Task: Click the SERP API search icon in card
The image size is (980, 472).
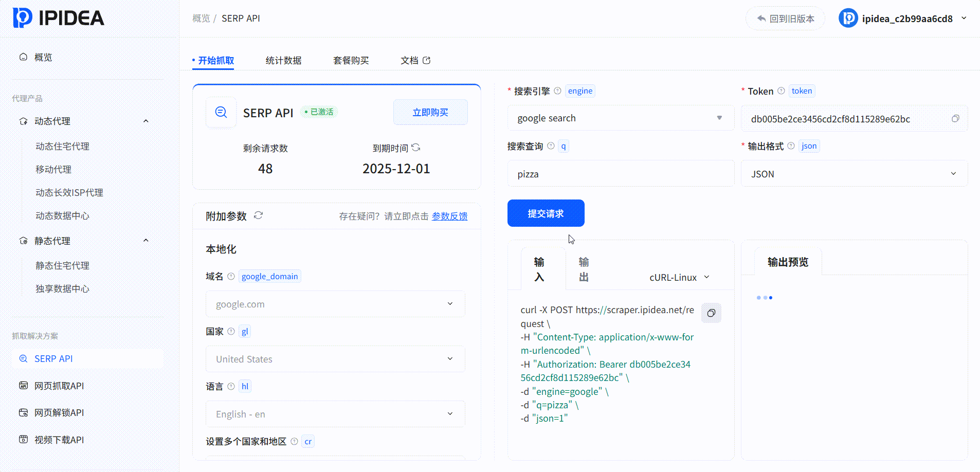Action: pyautogui.click(x=221, y=112)
